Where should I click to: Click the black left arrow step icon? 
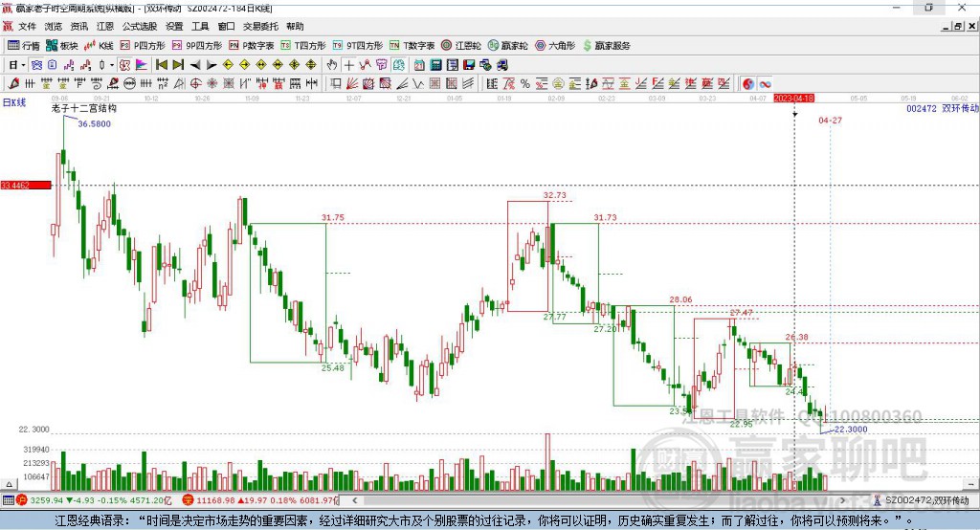pyautogui.click(x=195, y=65)
